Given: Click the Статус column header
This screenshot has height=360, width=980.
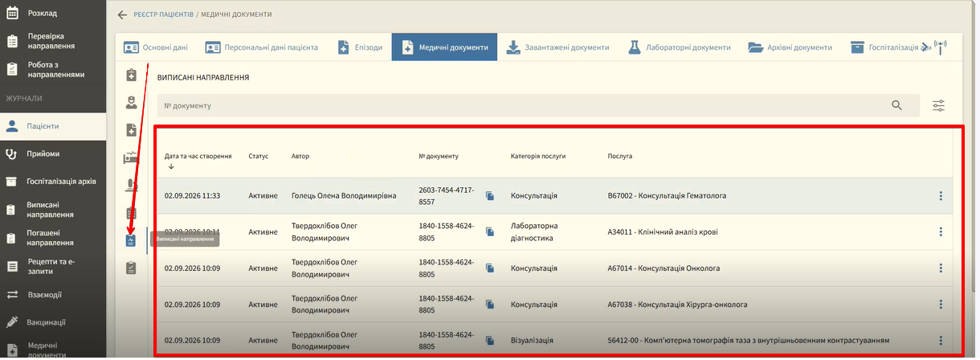Looking at the screenshot, I should (258, 156).
